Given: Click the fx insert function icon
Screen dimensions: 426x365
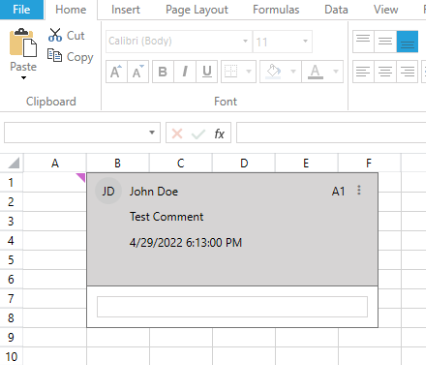Looking at the screenshot, I should [x=219, y=134].
